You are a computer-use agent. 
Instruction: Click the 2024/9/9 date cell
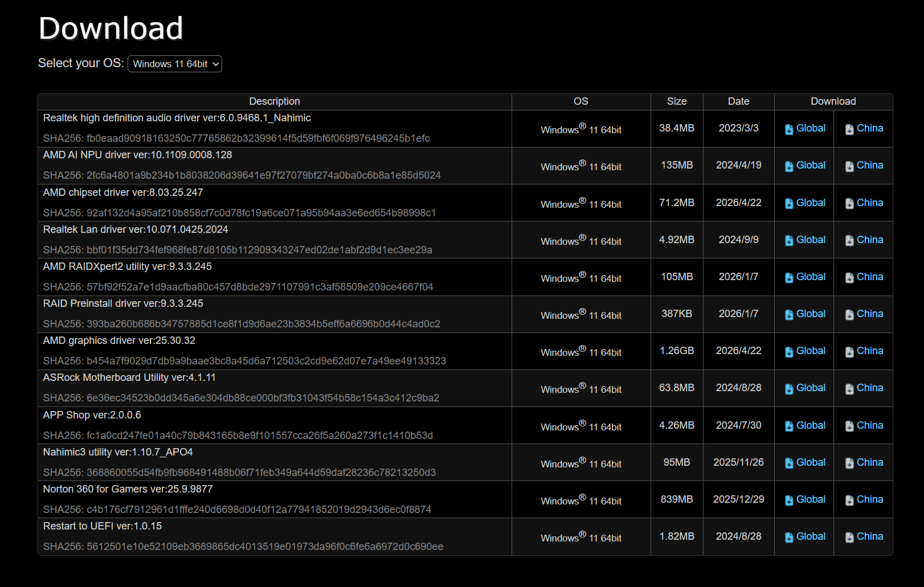point(738,240)
